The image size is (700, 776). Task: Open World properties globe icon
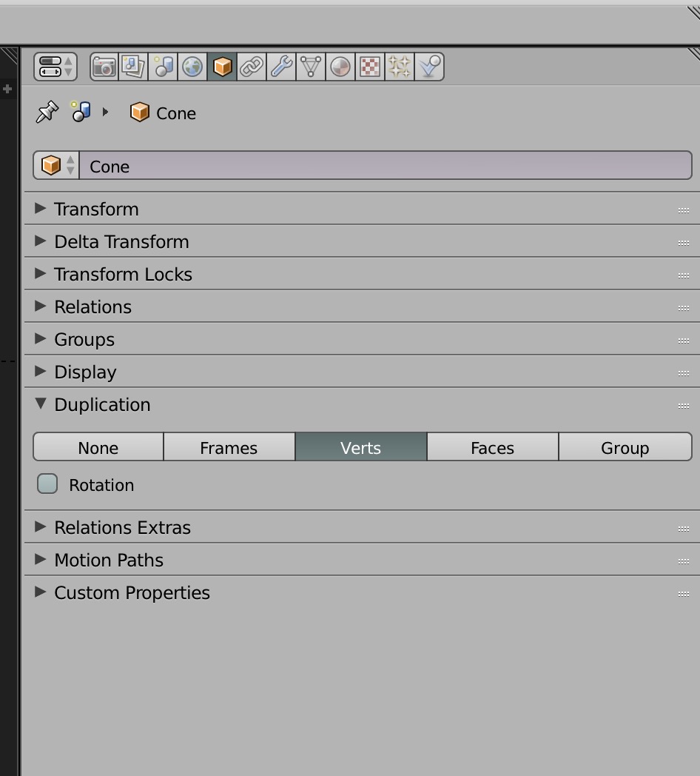click(192, 67)
